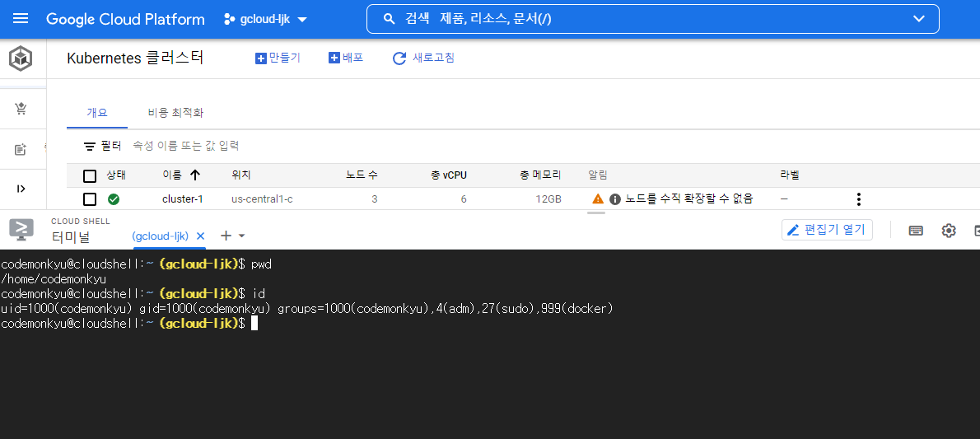
Task: Click the 위치 column header
Action: [241, 175]
